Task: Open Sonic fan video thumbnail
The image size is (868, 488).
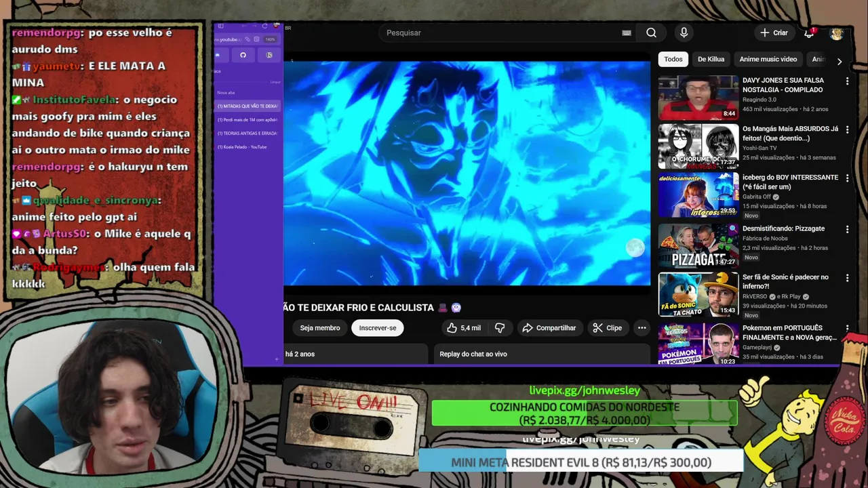Action: [x=698, y=295]
